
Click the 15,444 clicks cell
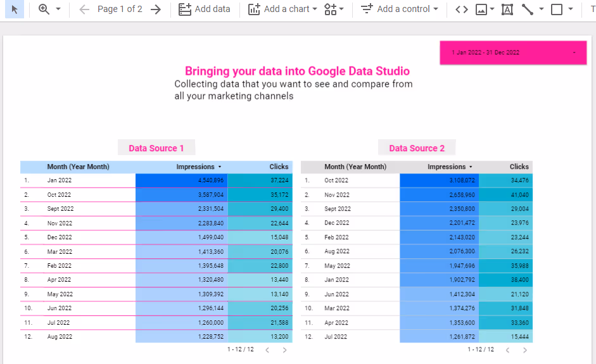point(506,336)
